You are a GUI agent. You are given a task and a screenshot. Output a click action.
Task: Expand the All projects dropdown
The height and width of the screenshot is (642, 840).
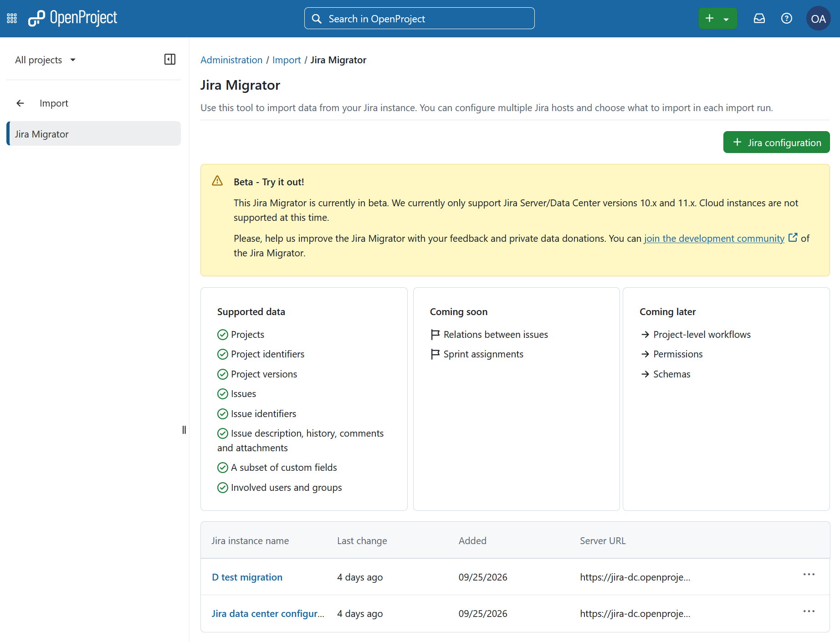(46, 60)
